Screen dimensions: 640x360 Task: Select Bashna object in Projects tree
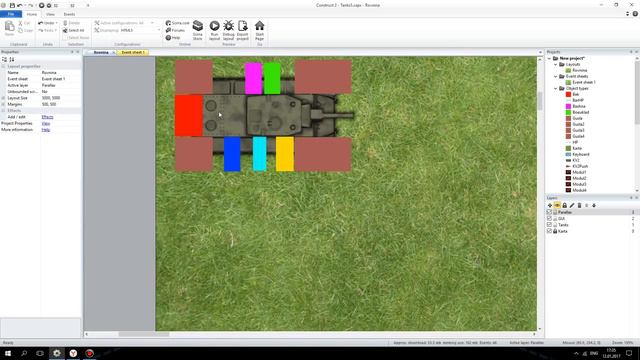click(x=578, y=106)
